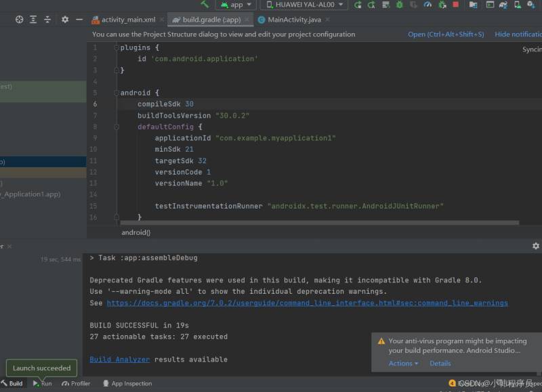This screenshot has width=542, height=392.
Task: Click the Make Project hammer icon
Action: (x=205, y=5)
